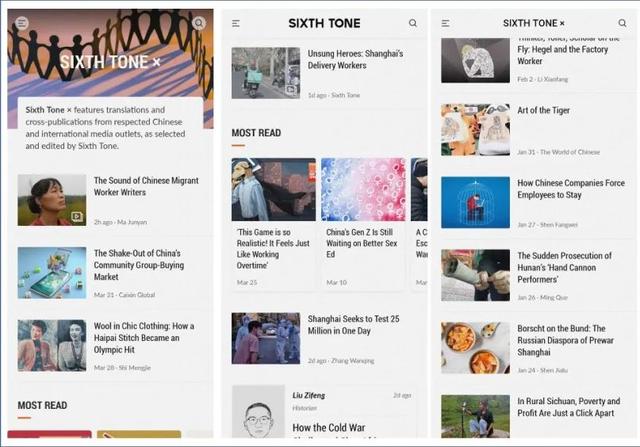Tap yellow Most Read card at bottom left
Viewport: 640px width, 447px height.
(139, 434)
